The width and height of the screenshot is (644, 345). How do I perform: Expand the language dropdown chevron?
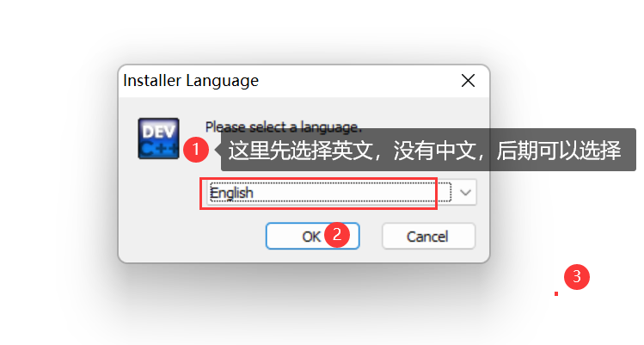(465, 192)
